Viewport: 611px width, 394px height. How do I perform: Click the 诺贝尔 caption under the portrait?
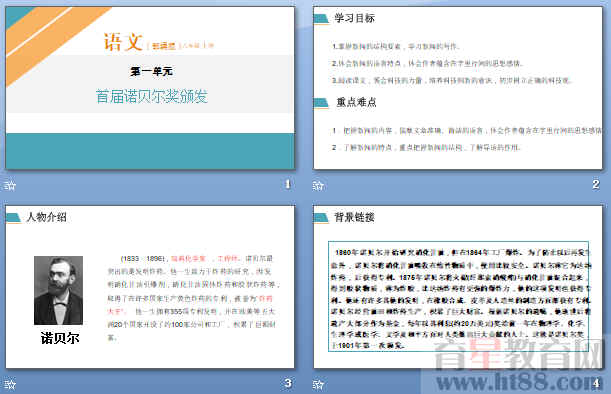tap(60, 338)
